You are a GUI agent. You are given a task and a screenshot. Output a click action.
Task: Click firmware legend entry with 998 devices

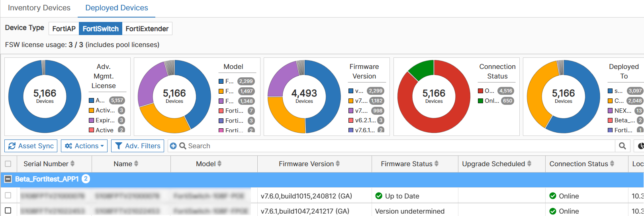[x=366, y=111]
